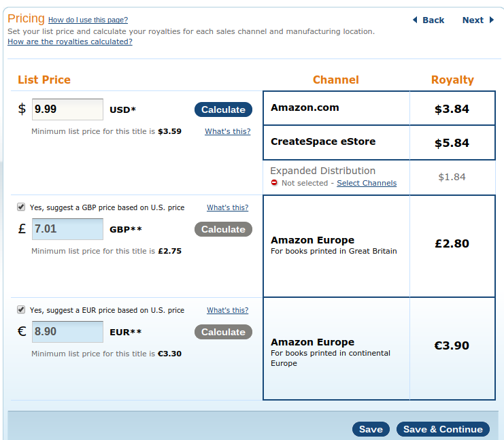Screen dimensions: 504x440
Task: Select the CreateSpace eStore channel label
Action: click(x=323, y=141)
